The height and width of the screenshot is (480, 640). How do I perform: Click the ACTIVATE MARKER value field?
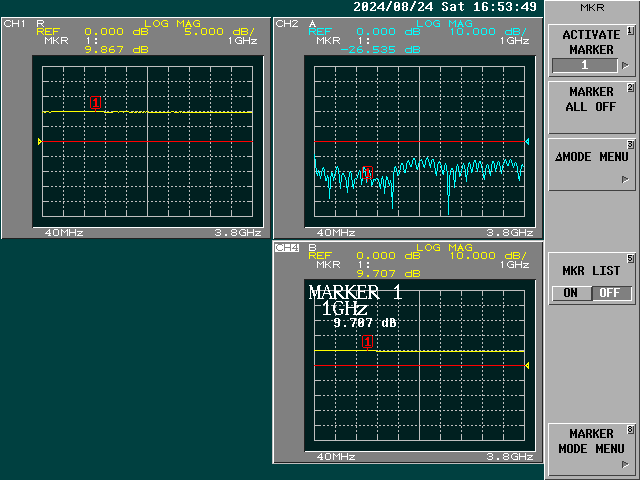pyautogui.click(x=585, y=65)
